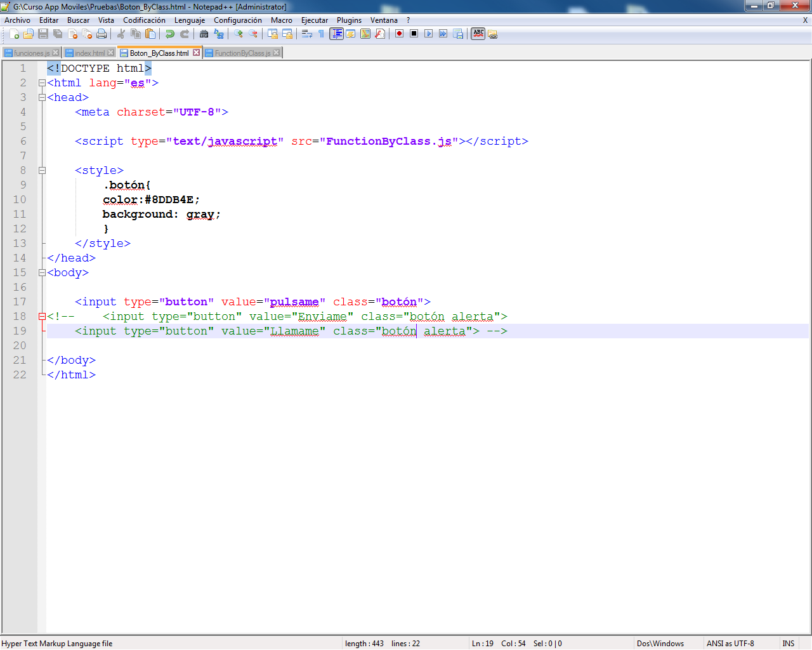Click the Save file icon
Image resolution: width=812 pixels, height=650 pixels.
tap(43, 34)
